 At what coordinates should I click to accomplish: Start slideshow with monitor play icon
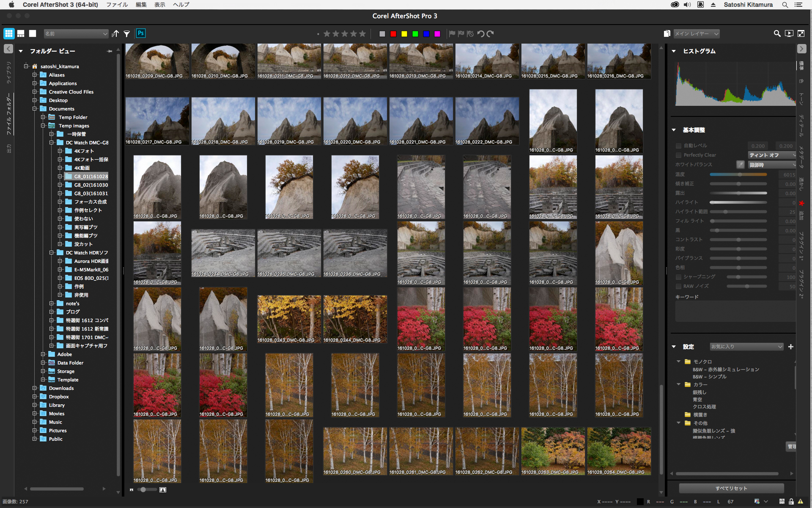(789, 34)
